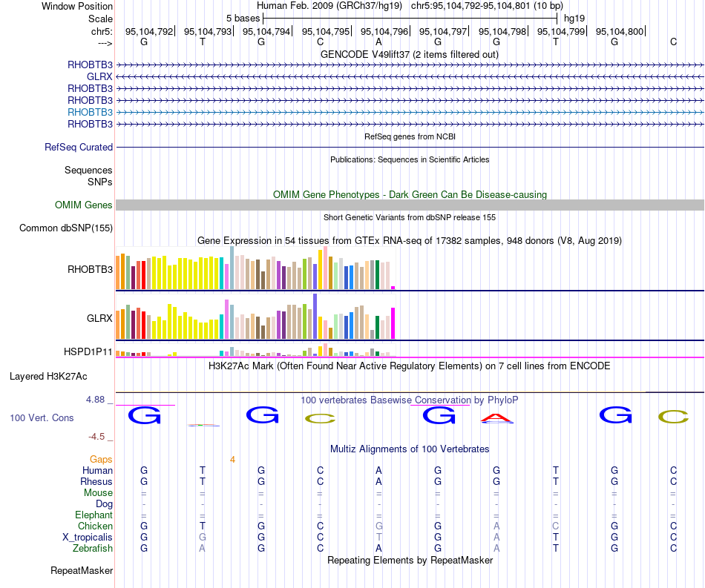Open Multiz Alignments of 100 Vertebrates title
705x588 pixels.
click(410, 449)
